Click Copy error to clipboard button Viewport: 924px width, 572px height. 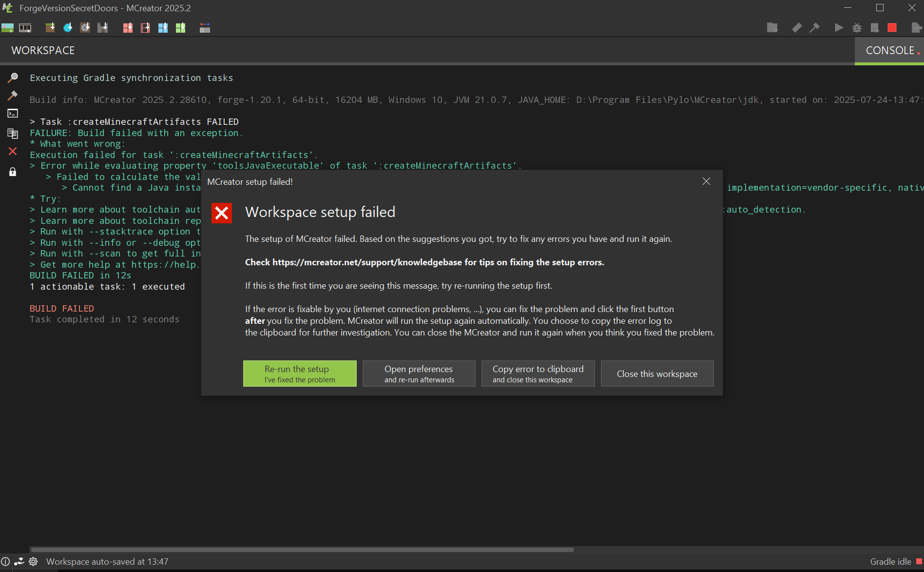pyautogui.click(x=538, y=374)
